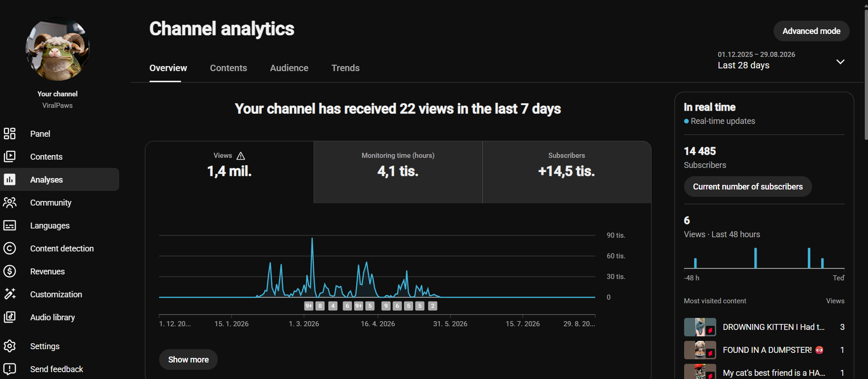Switch to the Audience tab

(x=289, y=68)
